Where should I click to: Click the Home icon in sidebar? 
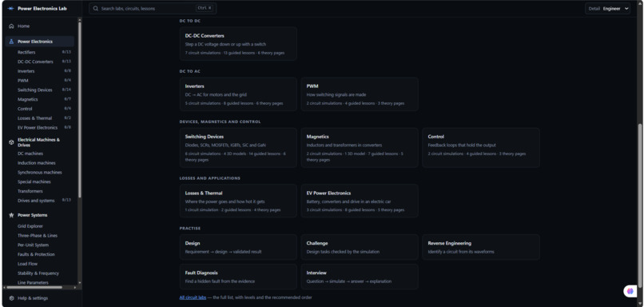[11, 26]
